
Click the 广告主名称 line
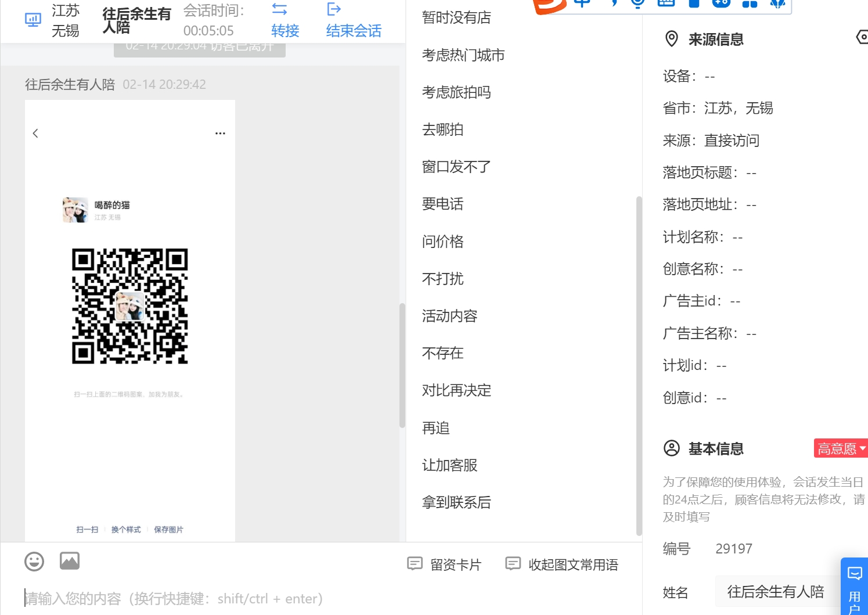(709, 333)
